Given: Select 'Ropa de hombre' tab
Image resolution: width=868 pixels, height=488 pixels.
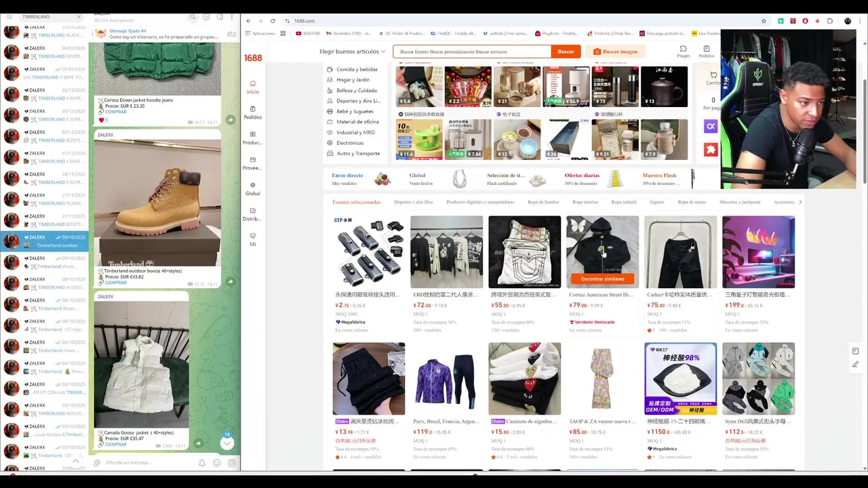Looking at the screenshot, I should pos(543,202).
